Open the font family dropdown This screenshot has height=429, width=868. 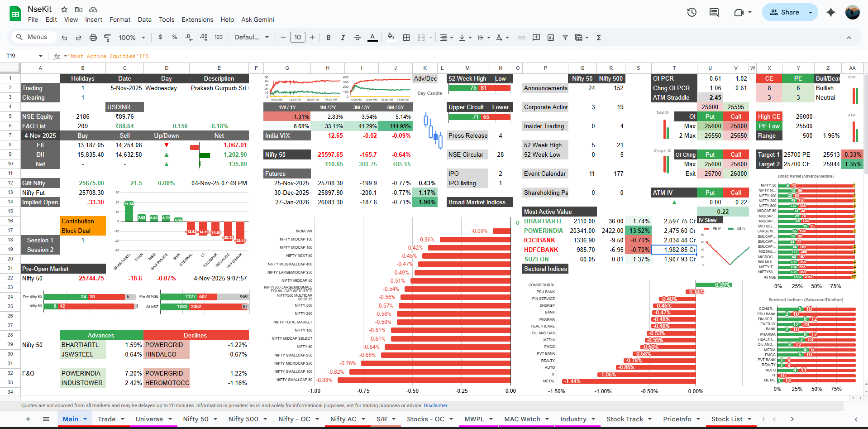(252, 38)
